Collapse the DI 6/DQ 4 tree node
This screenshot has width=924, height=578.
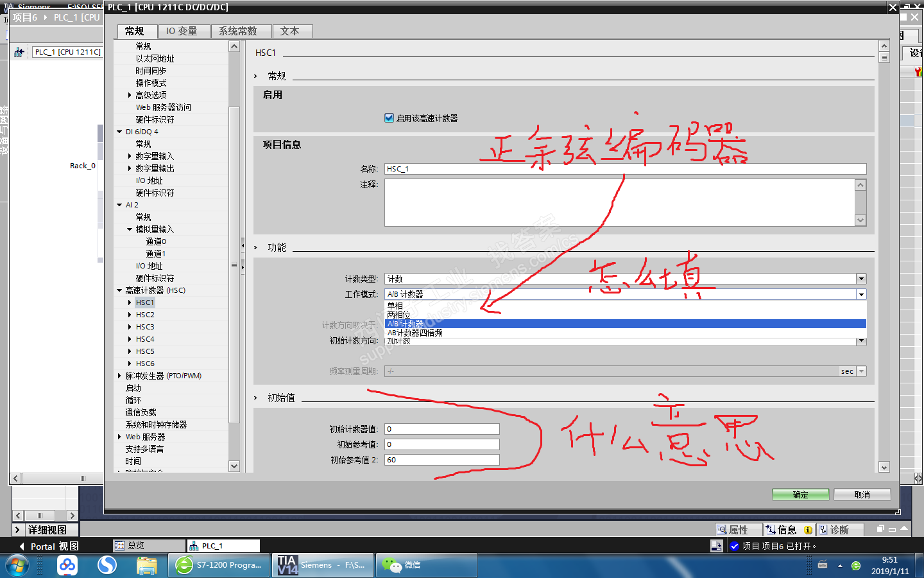pyautogui.click(x=119, y=132)
